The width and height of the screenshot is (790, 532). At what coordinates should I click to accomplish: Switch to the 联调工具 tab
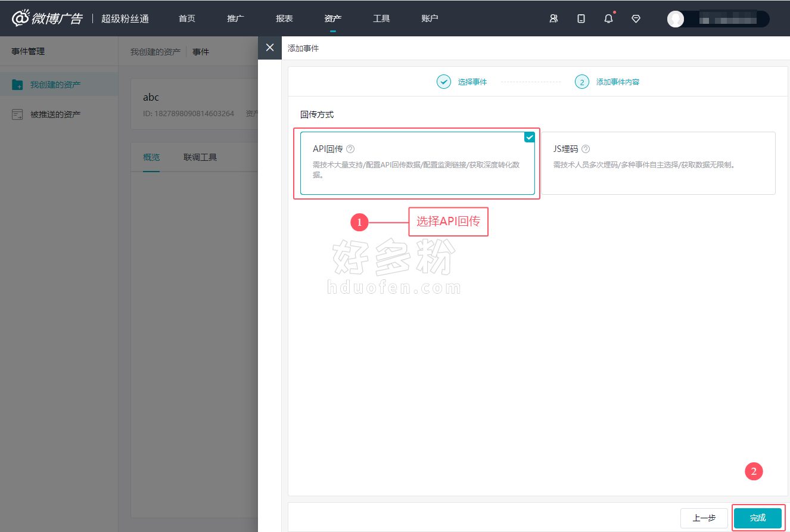point(200,157)
